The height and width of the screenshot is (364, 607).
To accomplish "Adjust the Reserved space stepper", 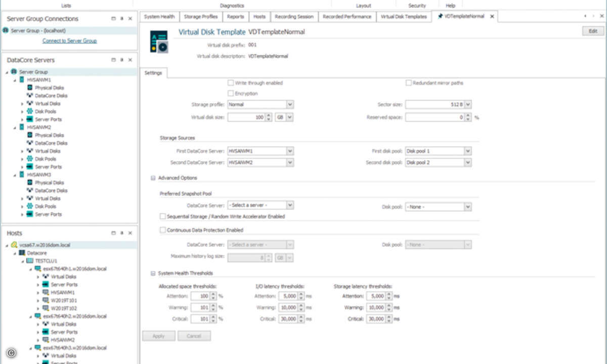I will point(468,117).
